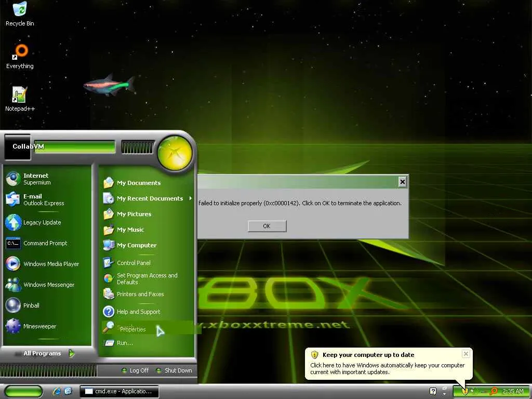Click the Printers and Faxes icon

click(109, 294)
